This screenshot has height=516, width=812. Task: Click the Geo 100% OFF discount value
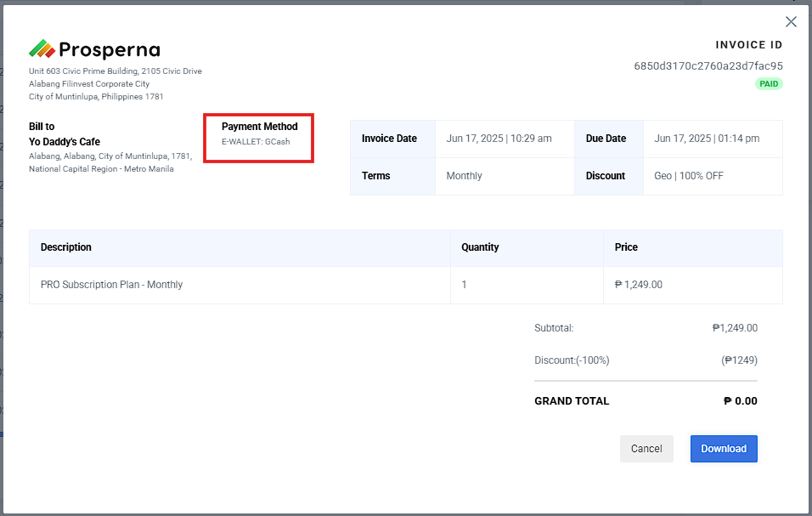689,176
